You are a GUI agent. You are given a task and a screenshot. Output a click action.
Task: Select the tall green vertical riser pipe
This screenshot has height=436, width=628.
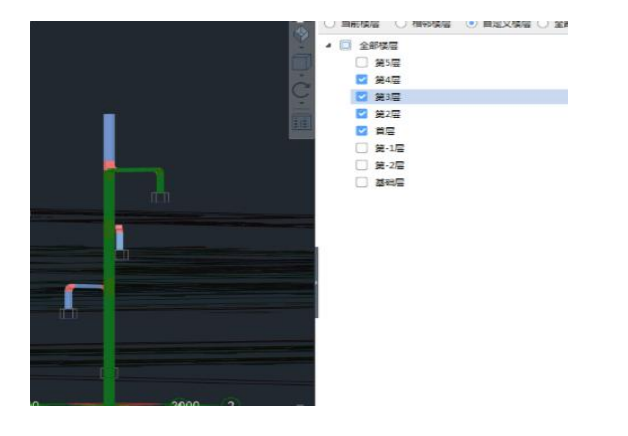click(x=109, y=288)
